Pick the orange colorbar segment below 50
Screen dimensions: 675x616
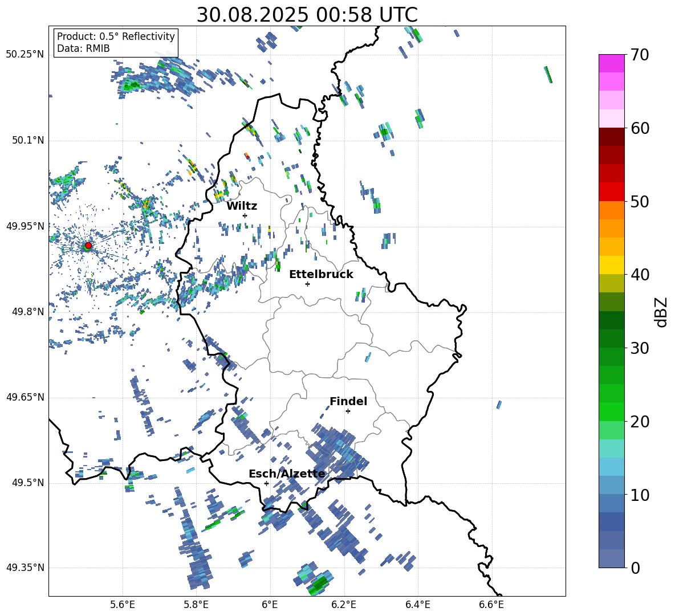[x=611, y=210]
